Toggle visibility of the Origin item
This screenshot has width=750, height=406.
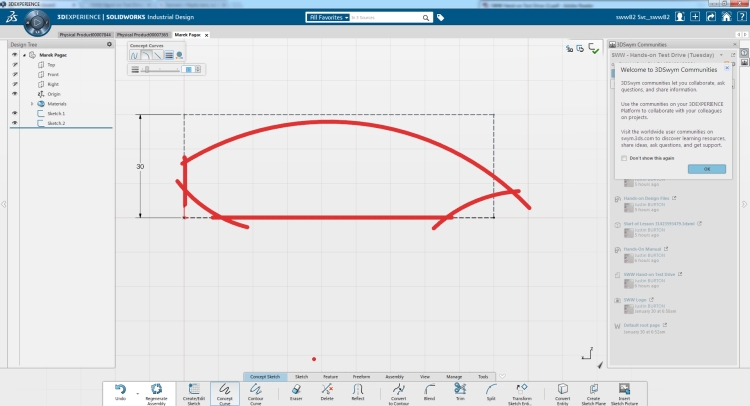pyautogui.click(x=14, y=94)
